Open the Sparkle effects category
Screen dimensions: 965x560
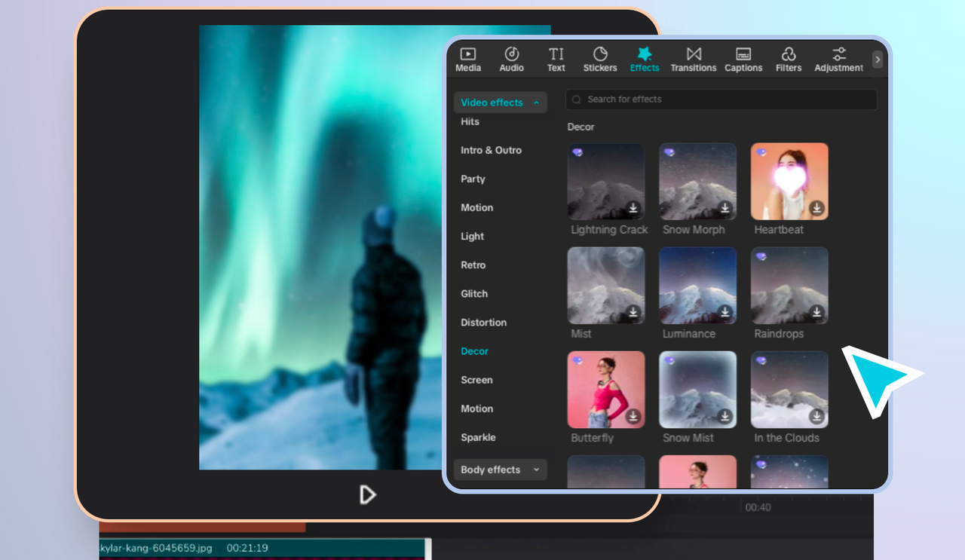[x=478, y=437]
